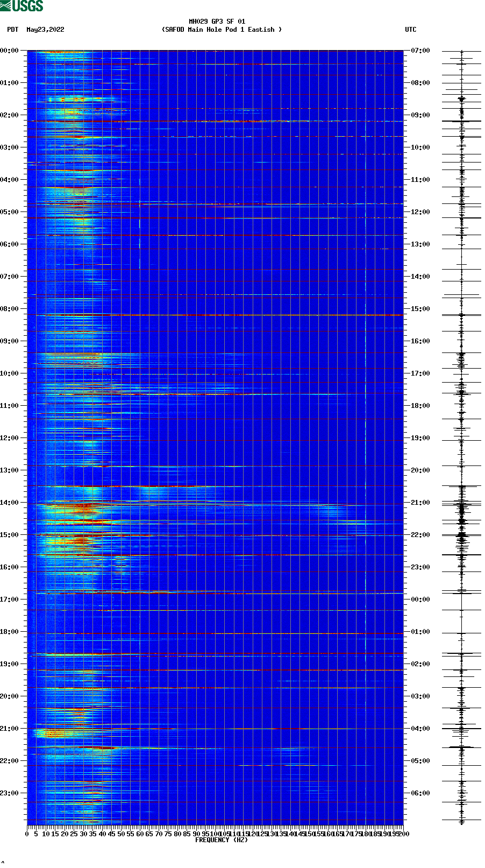The height and width of the screenshot is (868, 485).
Task: Click the 20:00 UTC time label
Action: [420, 470]
